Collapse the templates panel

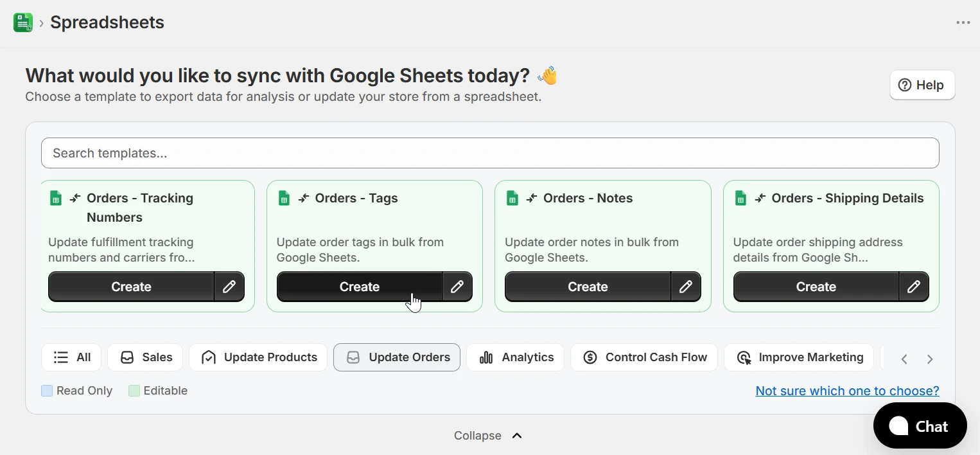tap(488, 436)
